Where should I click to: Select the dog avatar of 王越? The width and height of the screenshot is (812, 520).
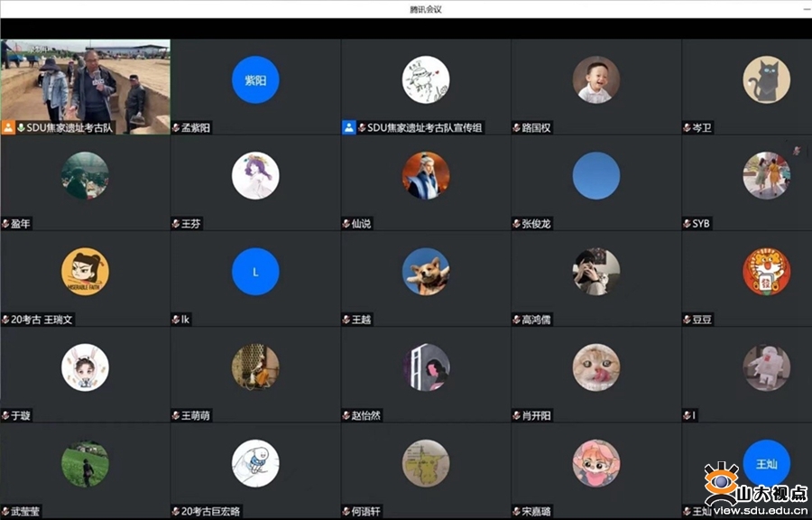[426, 271]
